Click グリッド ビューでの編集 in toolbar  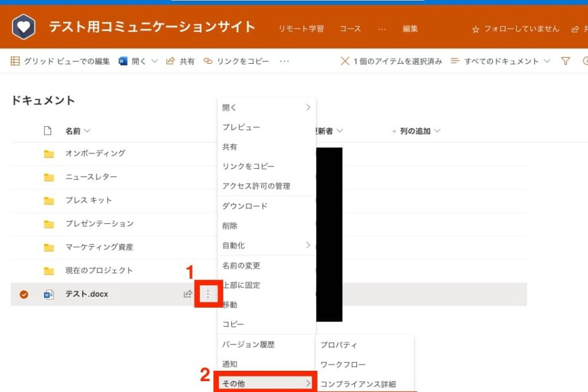[60, 61]
